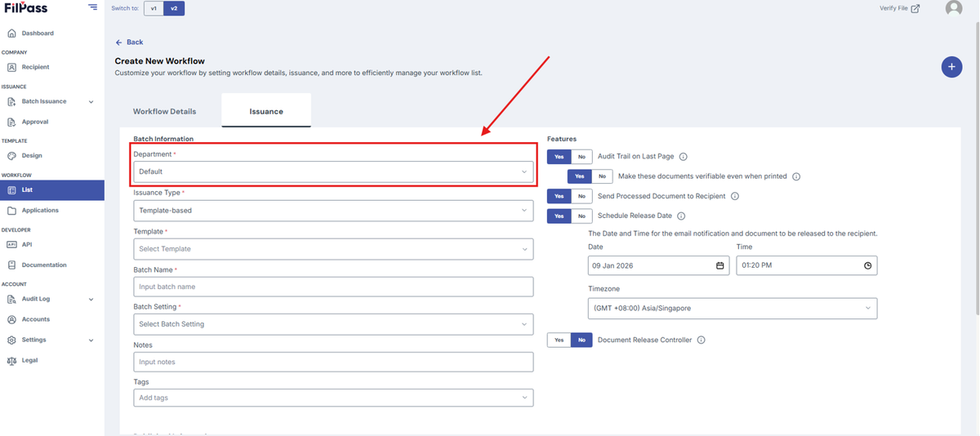Image resolution: width=980 pixels, height=436 pixels.
Task: Click the Batch Issuance sidebar icon
Action: tap(11, 101)
